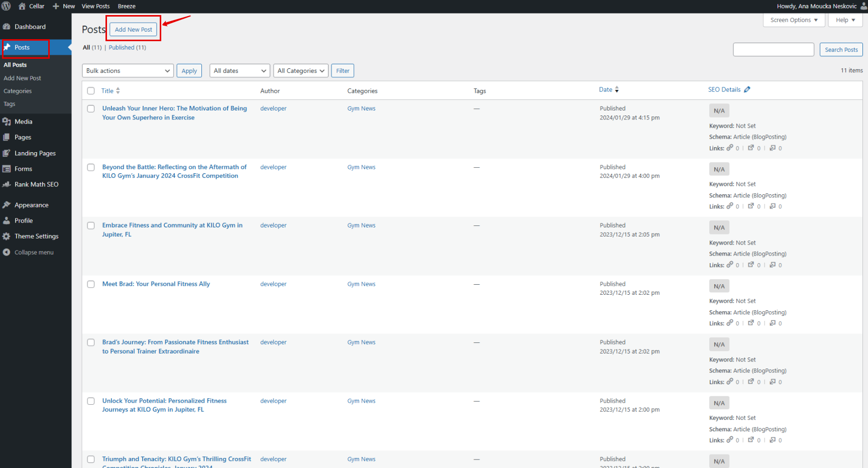868x468 pixels.
Task: Check the Triumph and Tenacity post checkbox
Action: click(x=91, y=459)
